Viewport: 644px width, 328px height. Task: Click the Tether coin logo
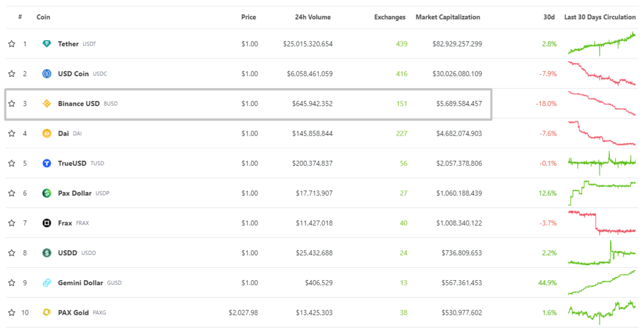pyautogui.click(x=47, y=44)
